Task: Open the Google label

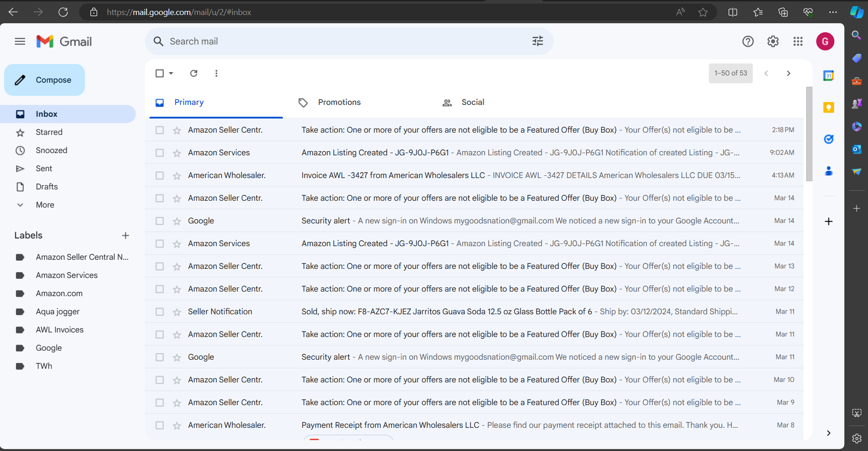Action: (49, 348)
